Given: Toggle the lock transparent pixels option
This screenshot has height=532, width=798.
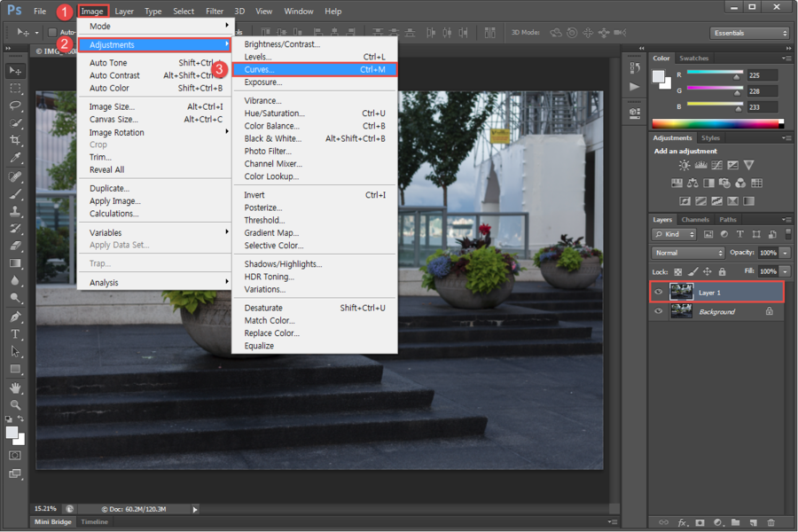Looking at the screenshot, I should (678, 271).
